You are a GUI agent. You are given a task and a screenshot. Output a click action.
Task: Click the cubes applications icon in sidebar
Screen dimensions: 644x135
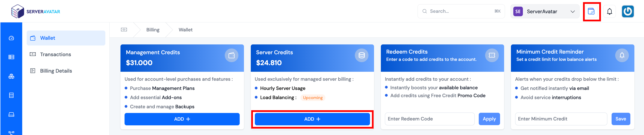11,76
